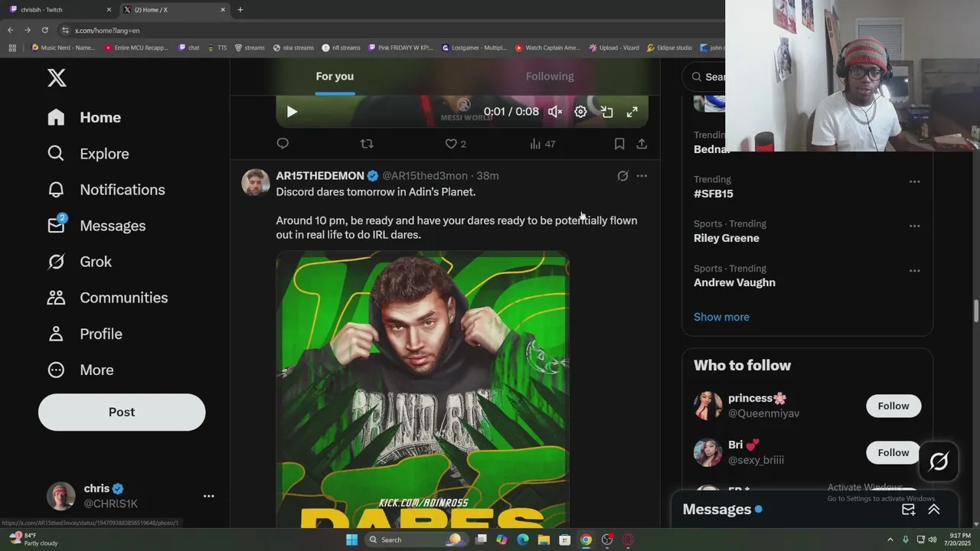Open the floating Grok button

click(x=939, y=461)
